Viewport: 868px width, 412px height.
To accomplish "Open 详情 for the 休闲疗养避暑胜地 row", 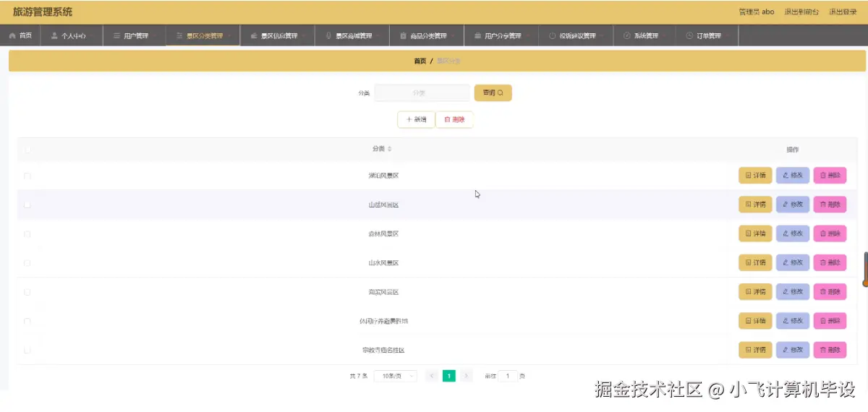I will click(x=755, y=321).
